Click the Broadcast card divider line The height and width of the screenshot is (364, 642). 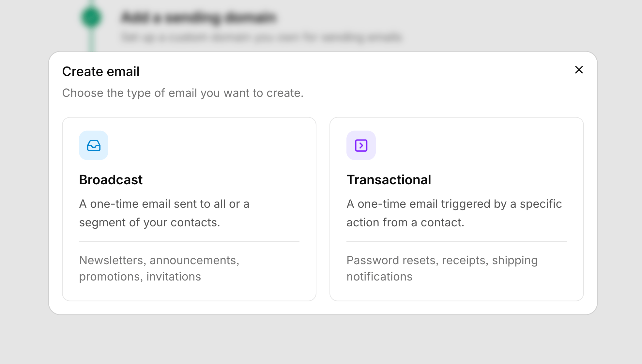tap(189, 241)
